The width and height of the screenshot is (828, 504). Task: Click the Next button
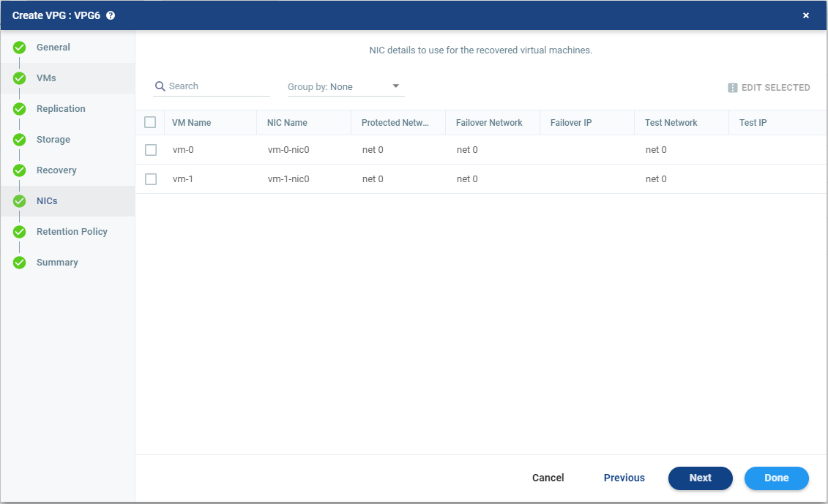point(700,478)
